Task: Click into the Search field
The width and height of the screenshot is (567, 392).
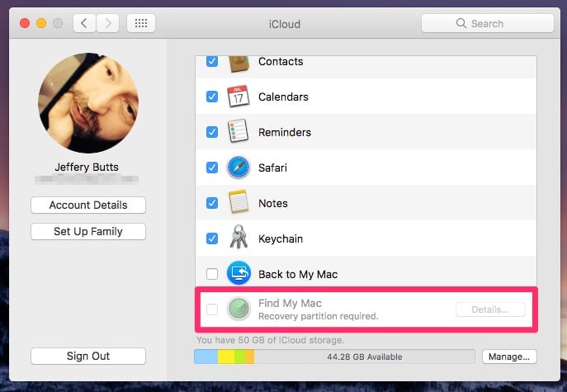Action: 488,23
